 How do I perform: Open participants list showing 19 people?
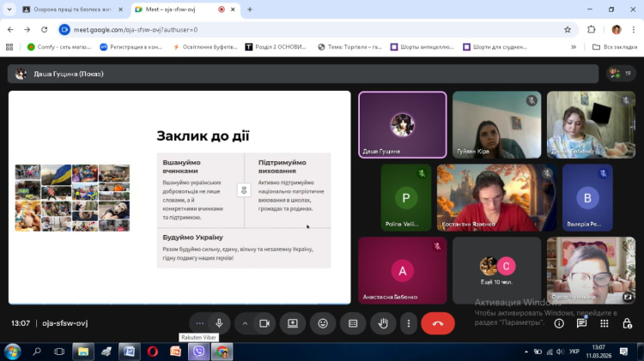(620, 74)
